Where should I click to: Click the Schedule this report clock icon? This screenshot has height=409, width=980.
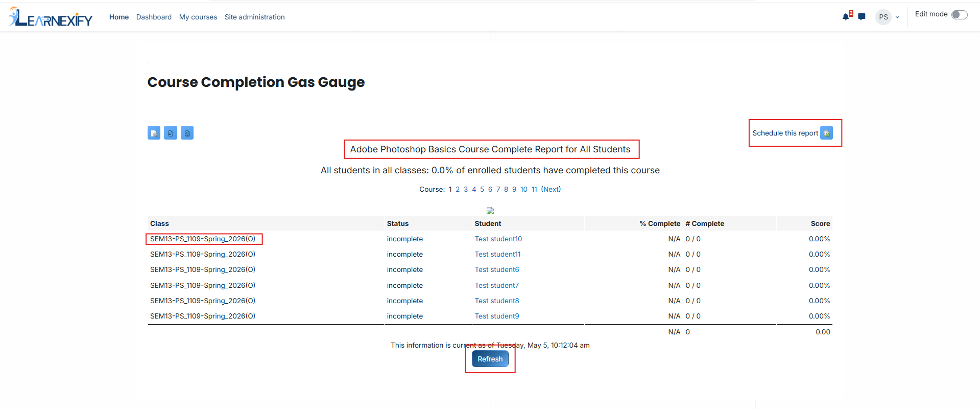click(x=826, y=133)
